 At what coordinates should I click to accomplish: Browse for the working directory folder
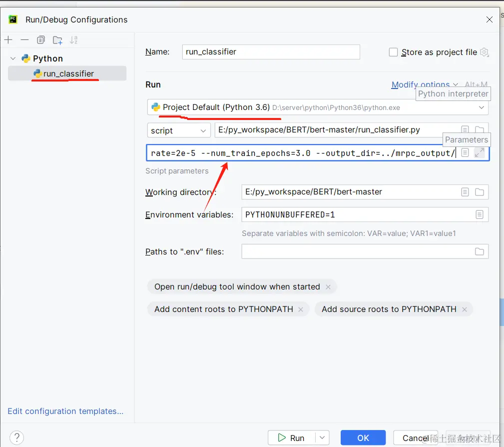[x=479, y=192]
